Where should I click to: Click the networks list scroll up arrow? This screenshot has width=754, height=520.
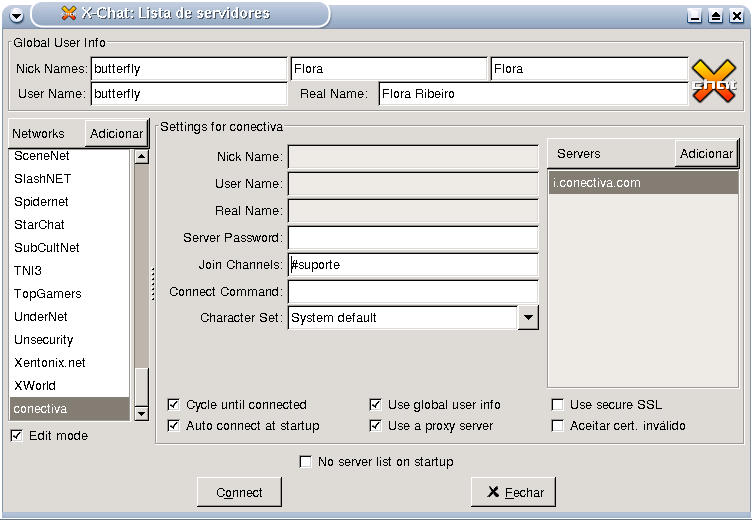(x=141, y=156)
